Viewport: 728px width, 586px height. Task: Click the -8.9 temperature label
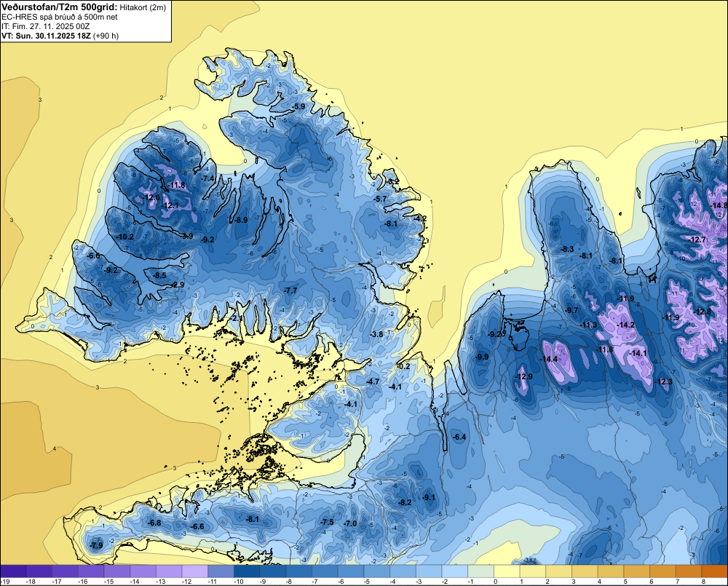(x=240, y=220)
